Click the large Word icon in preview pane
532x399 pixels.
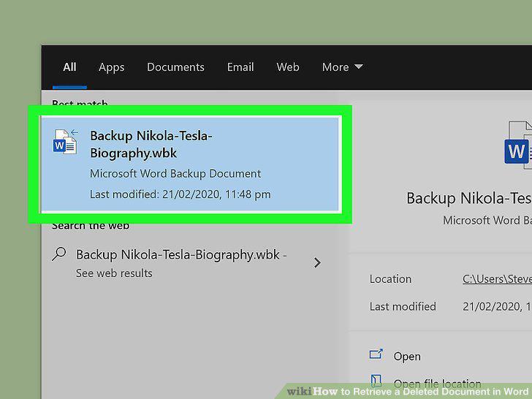tap(517, 146)
